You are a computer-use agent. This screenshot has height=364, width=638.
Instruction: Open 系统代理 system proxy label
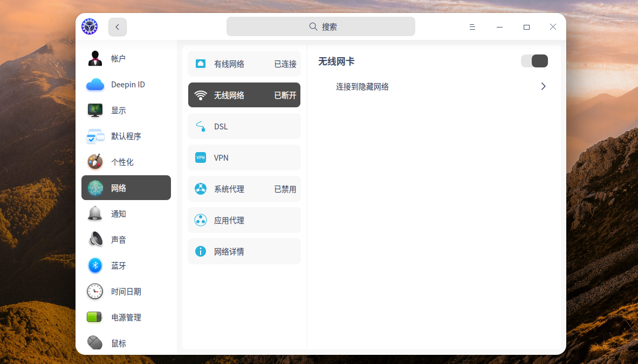pyautogui.click(x=229, y=189)
